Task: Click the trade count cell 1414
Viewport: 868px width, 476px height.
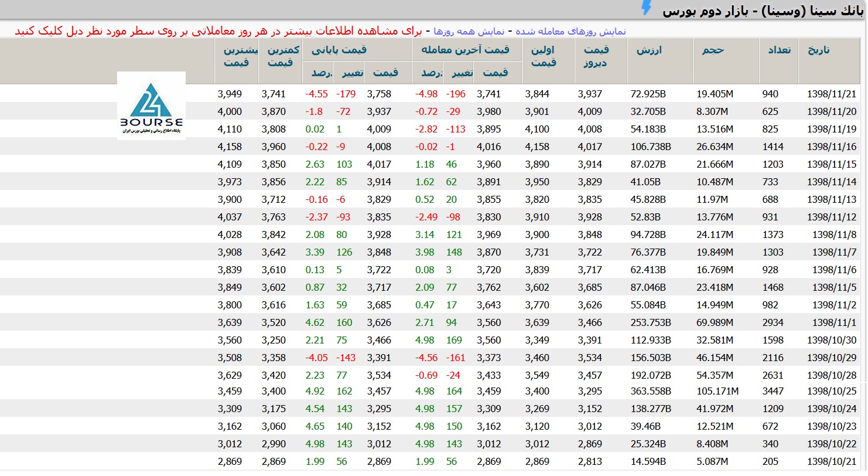Action: point(773,147)
